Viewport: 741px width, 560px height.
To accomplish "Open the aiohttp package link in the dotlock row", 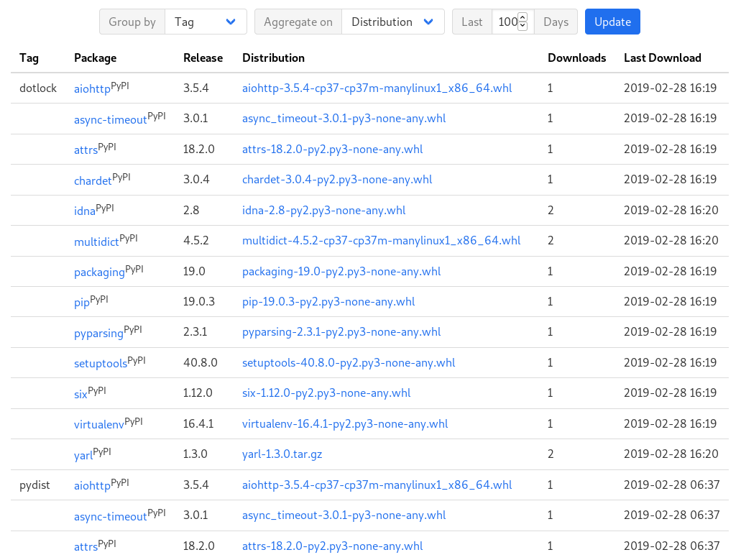I will (x=92, y=88).
